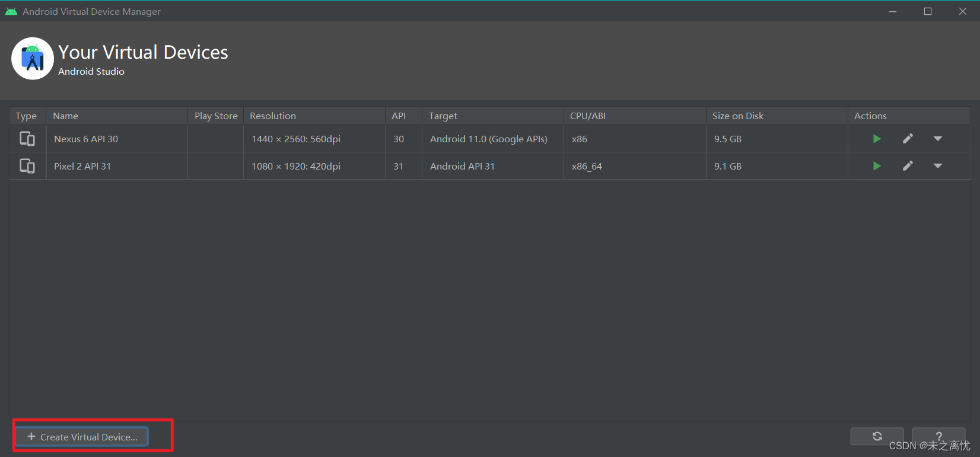This screenshot has width=980, height=457.
Task: Click the Pixel 2 device type icon
Action: point(27,166)
